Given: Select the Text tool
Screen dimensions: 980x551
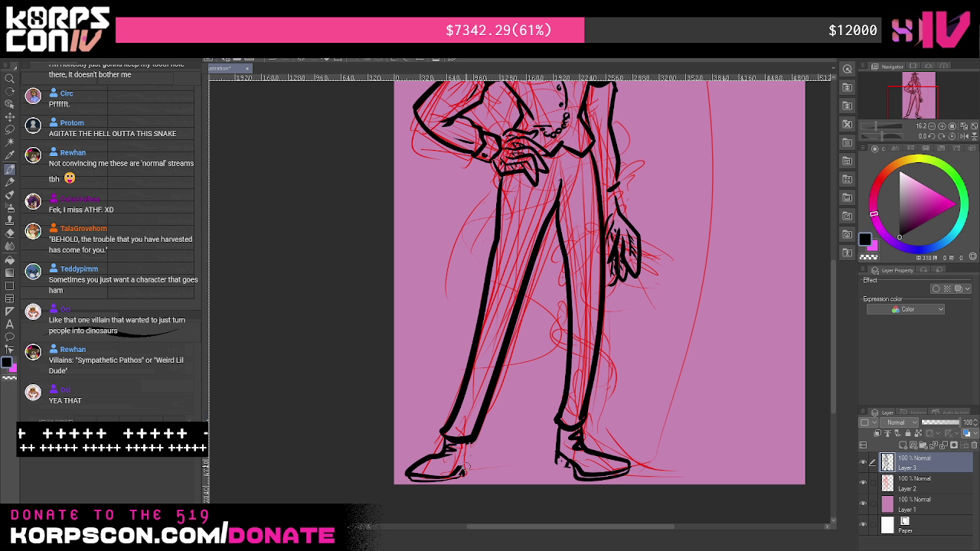Looking at the screenshot, I should tap(10, 324).
